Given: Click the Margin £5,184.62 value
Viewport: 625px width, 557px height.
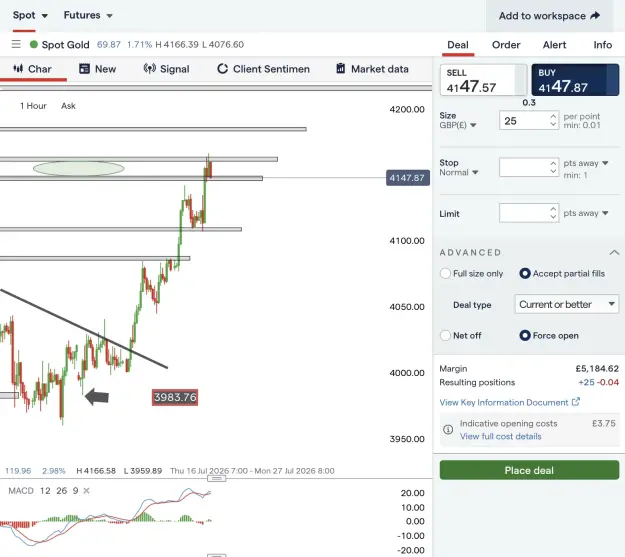Looking at the screenshot, I should [597, 368].
